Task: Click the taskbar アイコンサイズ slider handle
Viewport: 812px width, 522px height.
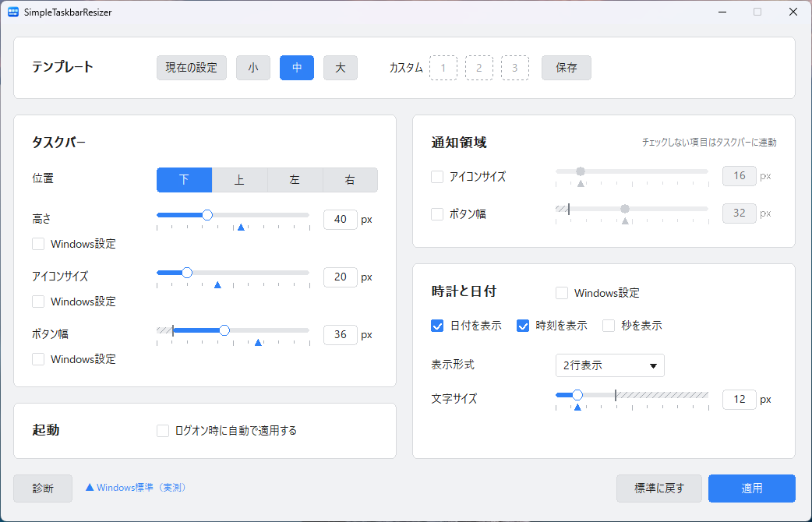Action: (187, 273)
